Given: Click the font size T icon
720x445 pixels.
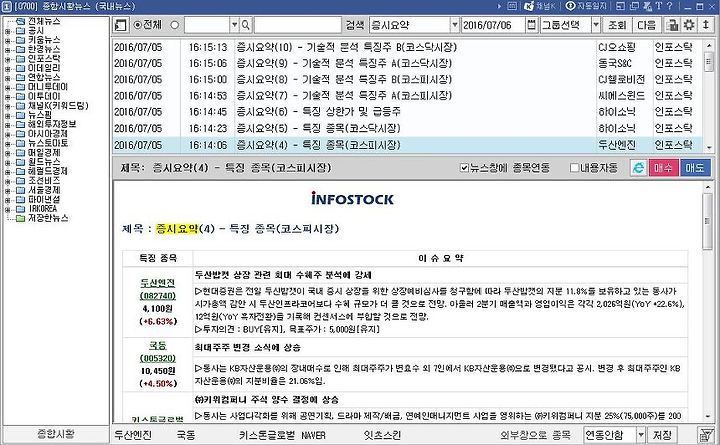Looking at the screenshot, I should point(658,6).
